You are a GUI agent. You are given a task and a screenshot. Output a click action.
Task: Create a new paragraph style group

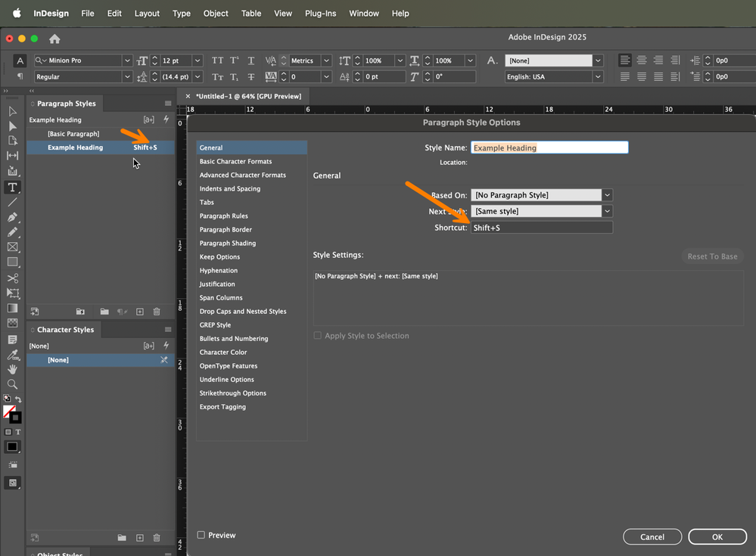[x=104, y=312]
